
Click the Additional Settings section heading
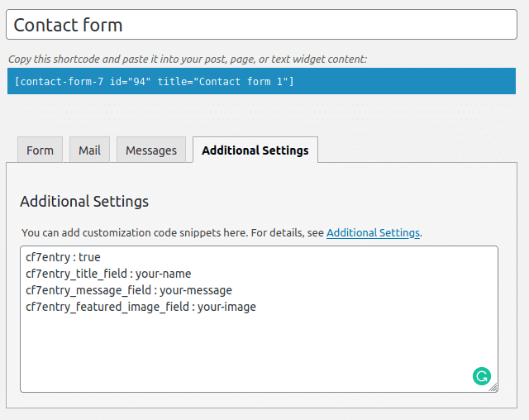[x=84, y=202]
